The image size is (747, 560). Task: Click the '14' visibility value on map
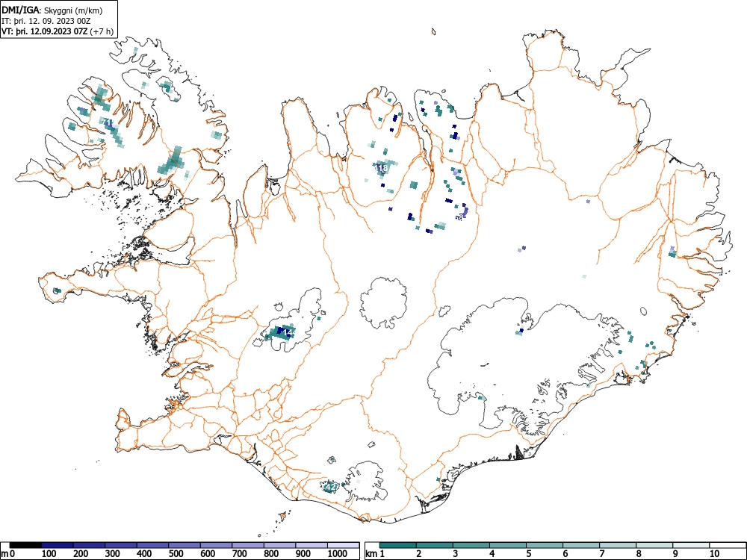point(288,332)
